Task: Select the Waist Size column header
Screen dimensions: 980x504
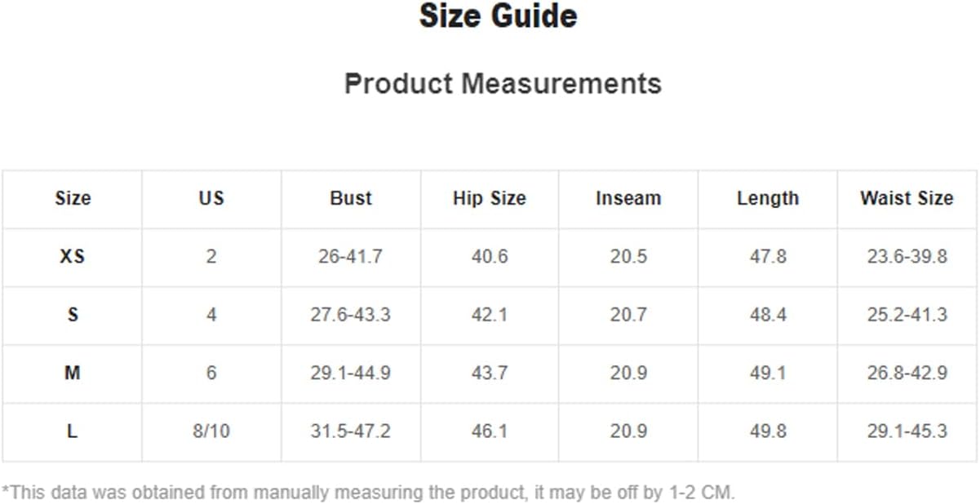Action: 907,198
